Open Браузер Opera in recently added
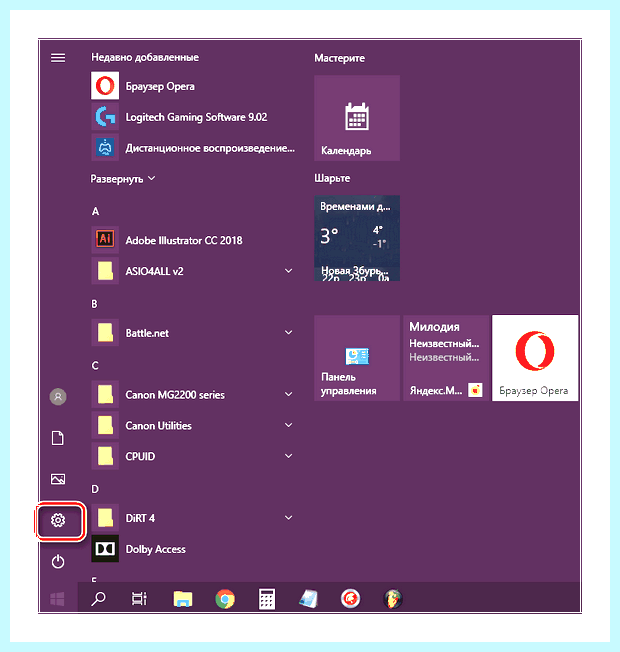 tap(193, 86)
